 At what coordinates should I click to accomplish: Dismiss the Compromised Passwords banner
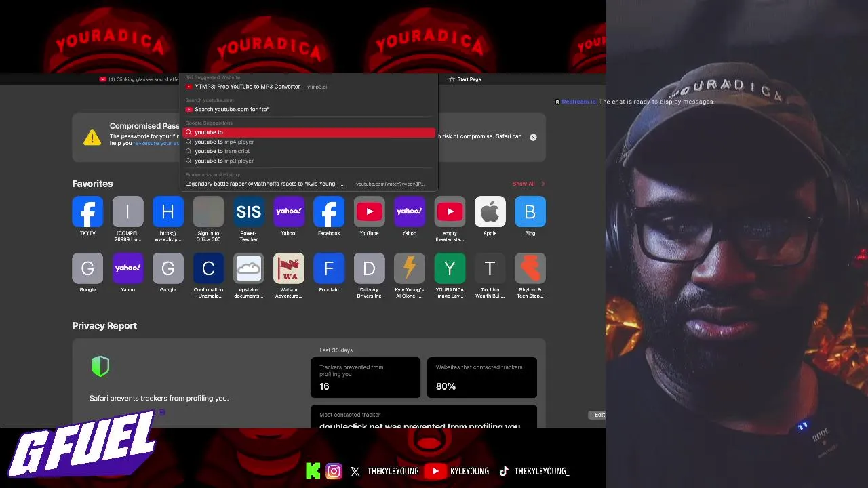tap(533, 137)
